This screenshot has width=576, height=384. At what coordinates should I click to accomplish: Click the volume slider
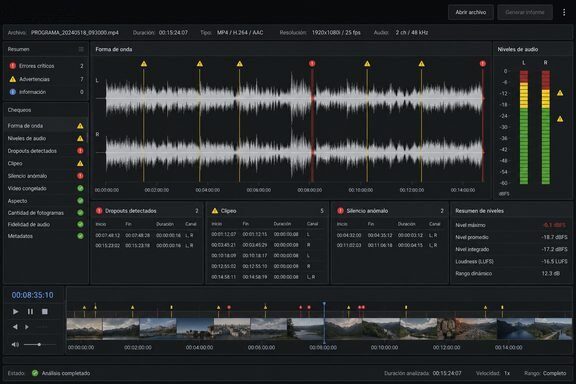tap(40, 344)
